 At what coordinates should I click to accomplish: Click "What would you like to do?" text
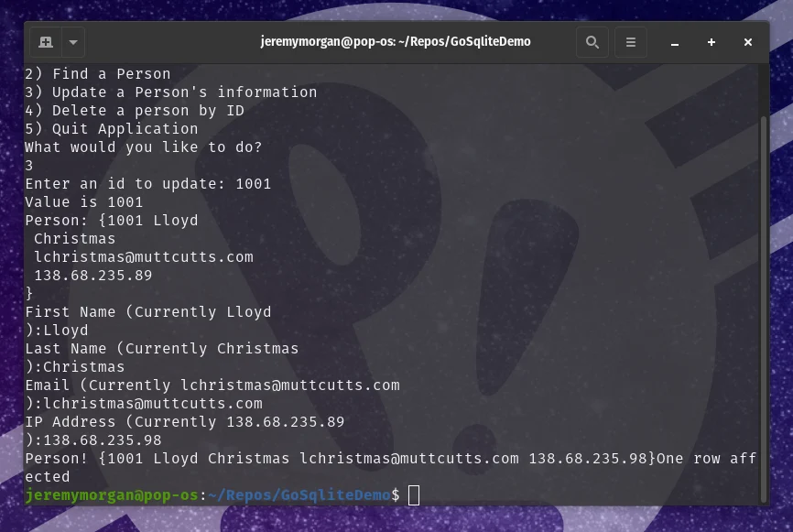pos(144,147)
